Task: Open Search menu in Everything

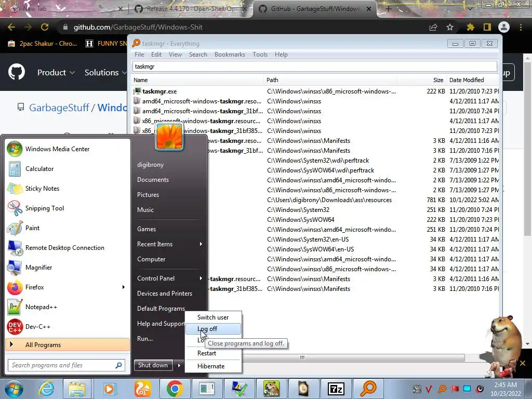Action: click(198, 55)
